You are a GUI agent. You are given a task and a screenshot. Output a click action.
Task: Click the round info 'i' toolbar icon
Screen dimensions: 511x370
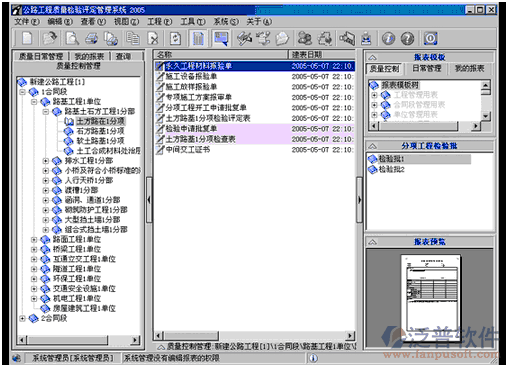pyautogui.click(x=388, y=39)
